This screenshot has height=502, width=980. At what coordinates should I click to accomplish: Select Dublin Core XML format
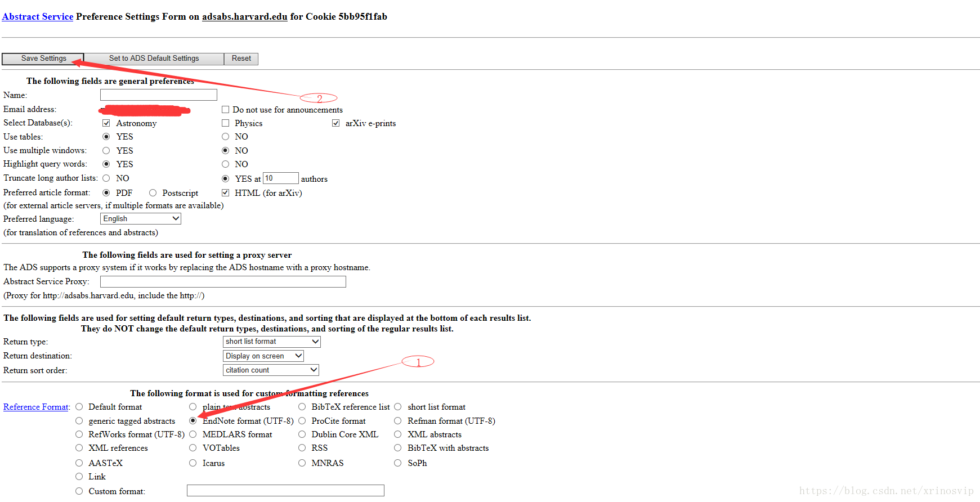[302, 434]
